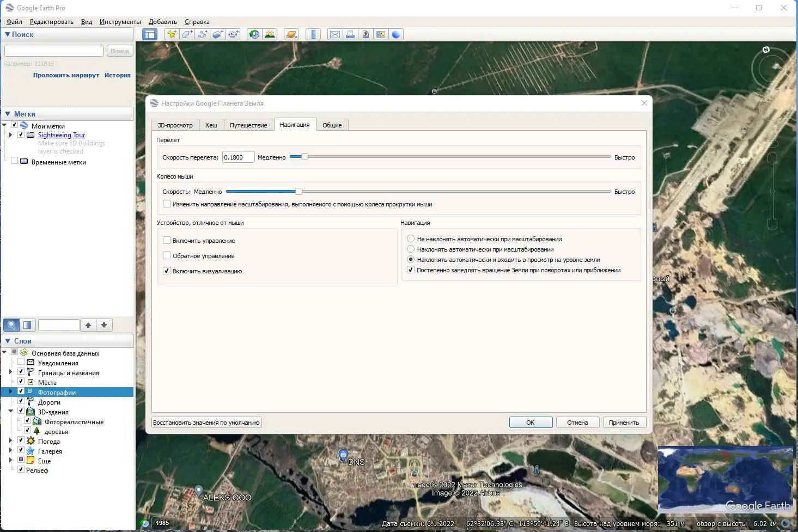Select the Add Polygon tool
798x532 pixels.
pyautogui.click(x=187, y=34)
